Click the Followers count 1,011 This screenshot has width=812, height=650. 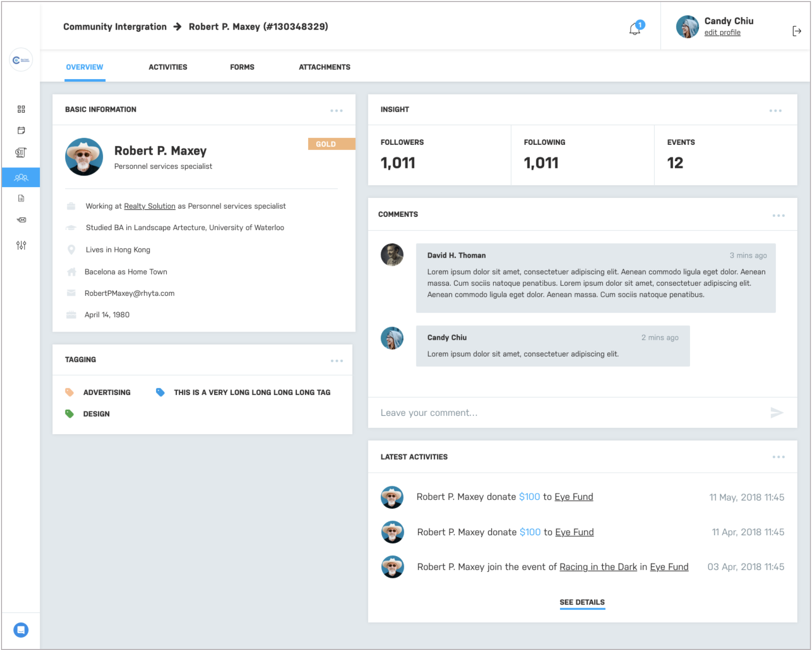[x=398, y=163]
